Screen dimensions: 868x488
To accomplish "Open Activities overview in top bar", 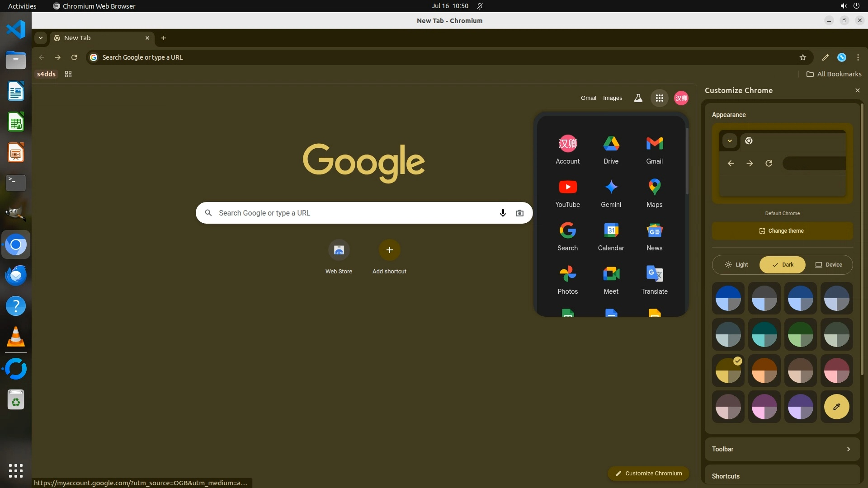I will click(22, 6).
